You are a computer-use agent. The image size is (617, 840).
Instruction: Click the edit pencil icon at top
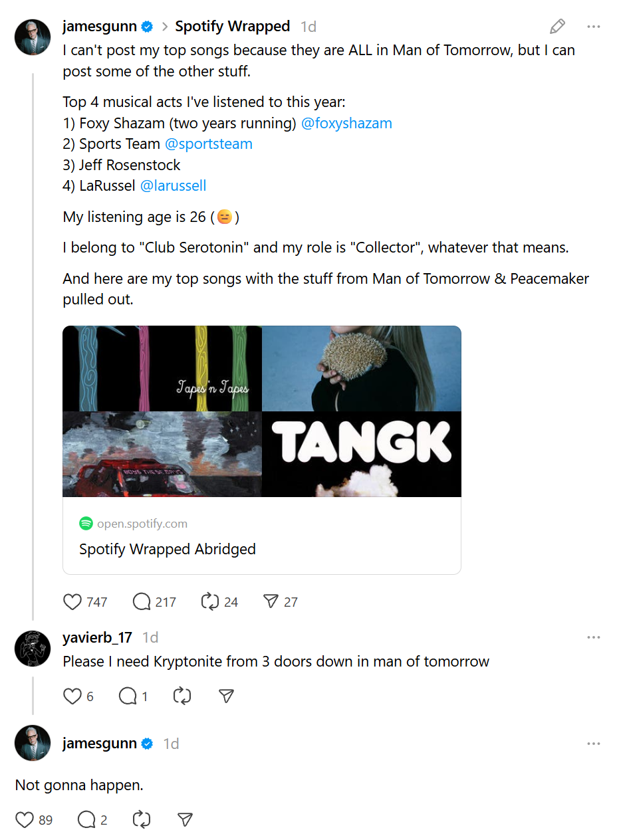557,27
